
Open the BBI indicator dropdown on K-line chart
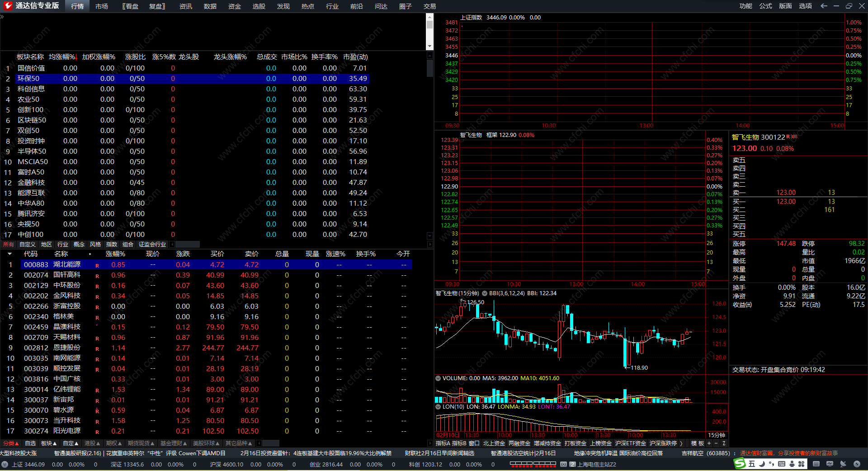click(485, 293)
